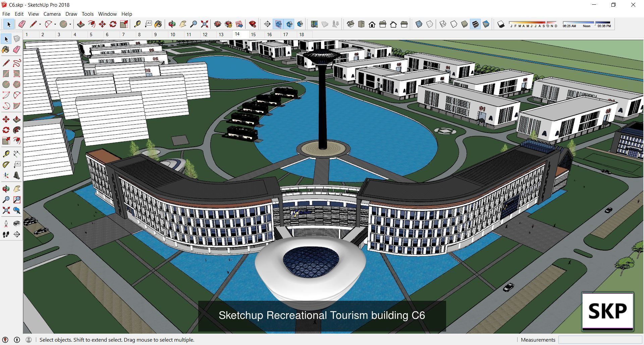Viewport: 644px width, 345px height.
Task: Open Shape tool dropdown arrow
Action: (70, 24)
